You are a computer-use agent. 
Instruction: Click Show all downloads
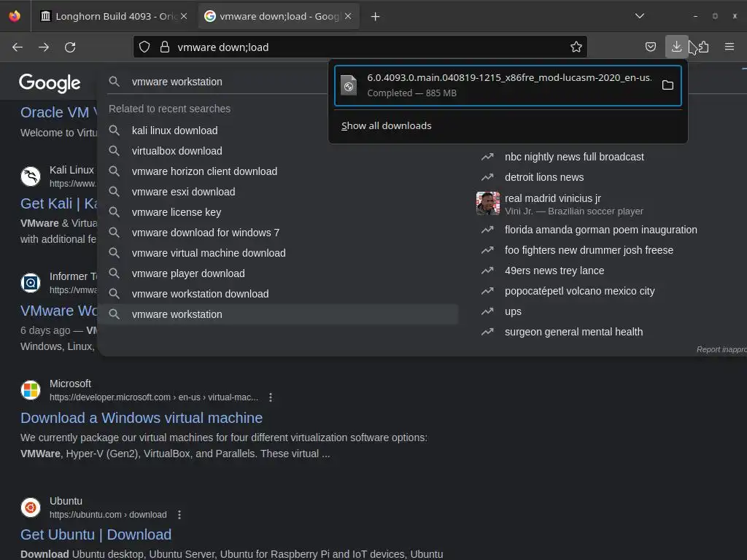coord(387,125)
